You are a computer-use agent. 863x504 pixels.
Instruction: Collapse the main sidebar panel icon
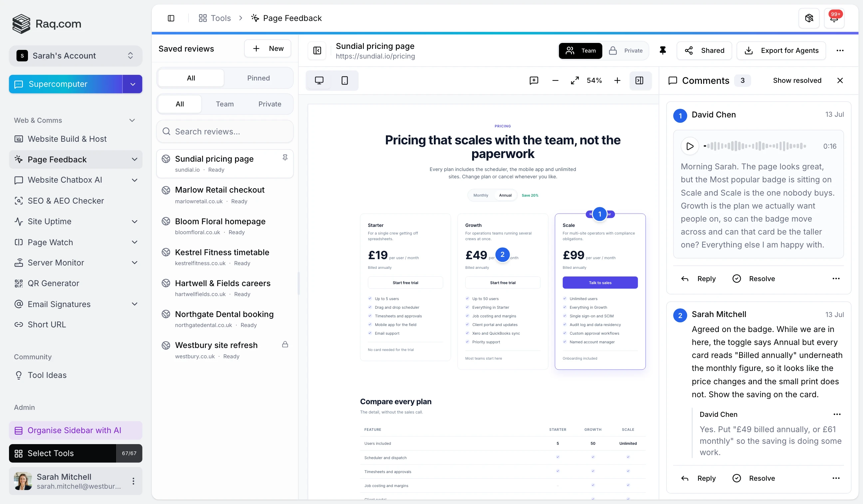point(171,18)
